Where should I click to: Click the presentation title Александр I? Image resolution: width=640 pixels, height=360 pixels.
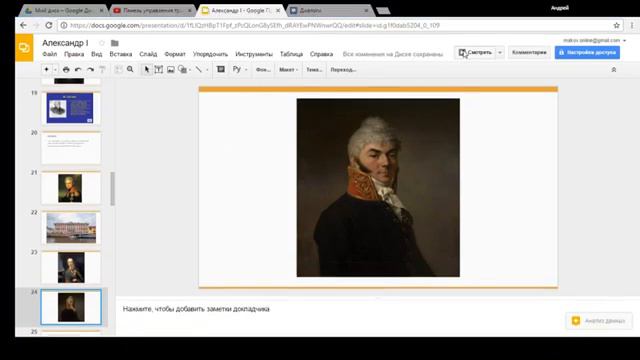pos(65,43)
